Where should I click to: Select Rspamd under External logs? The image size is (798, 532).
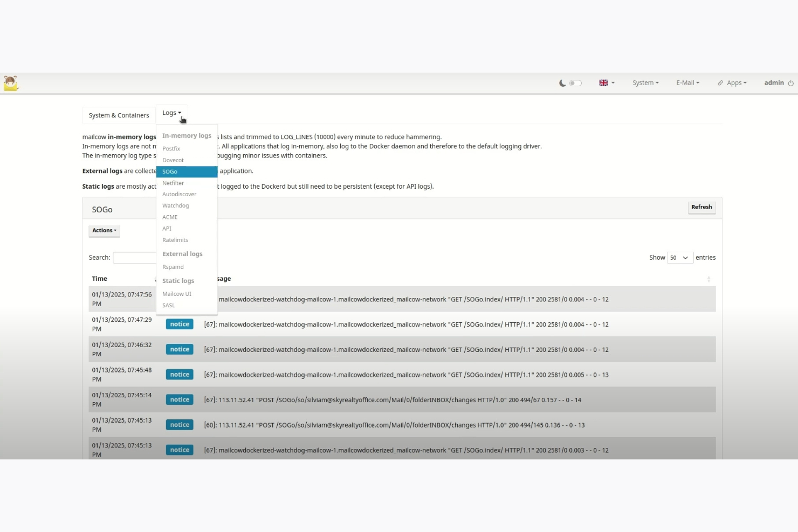173,267
